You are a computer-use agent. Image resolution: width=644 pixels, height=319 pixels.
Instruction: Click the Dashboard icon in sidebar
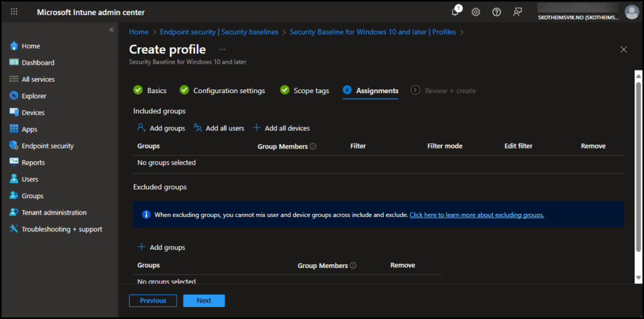(14, 62)
